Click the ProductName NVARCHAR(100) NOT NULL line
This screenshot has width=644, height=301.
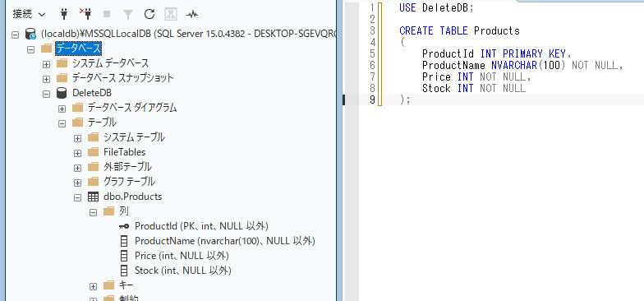[x=522, y=66]
